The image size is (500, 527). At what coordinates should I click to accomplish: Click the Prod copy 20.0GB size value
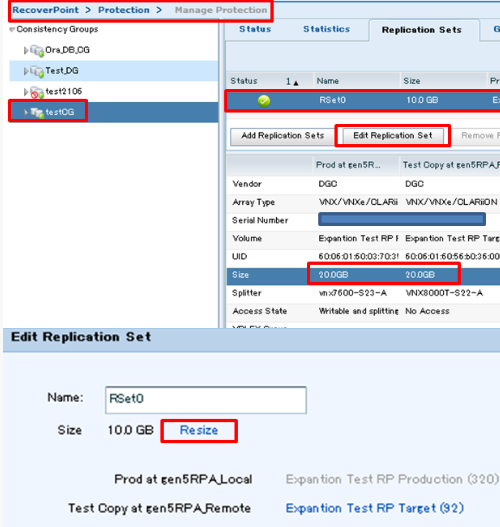[333, 275]
